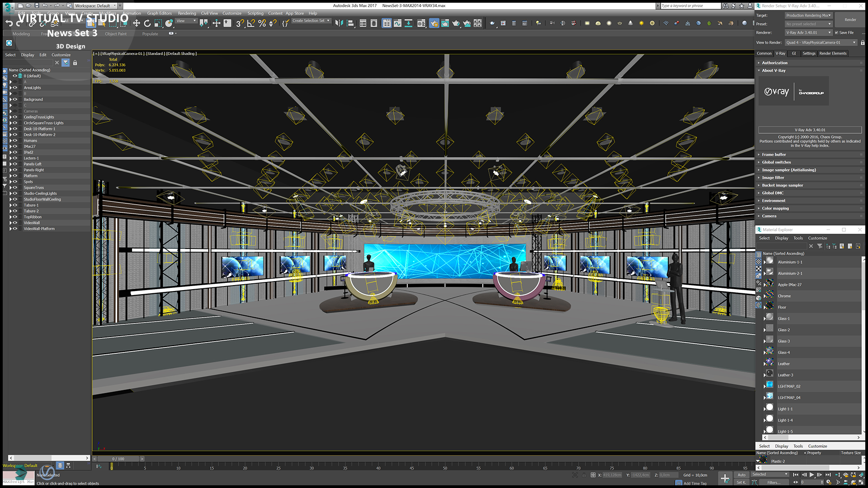This screenshot has height=488, width=868.
Task: Open the Rendering menu
Action: point(187,13)
